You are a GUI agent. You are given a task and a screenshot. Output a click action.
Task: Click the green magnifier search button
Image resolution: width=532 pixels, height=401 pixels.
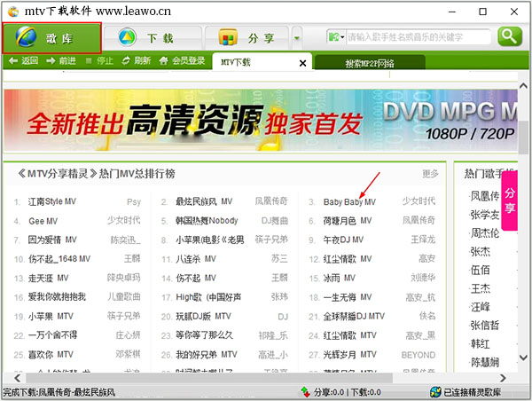pos(510,36)
